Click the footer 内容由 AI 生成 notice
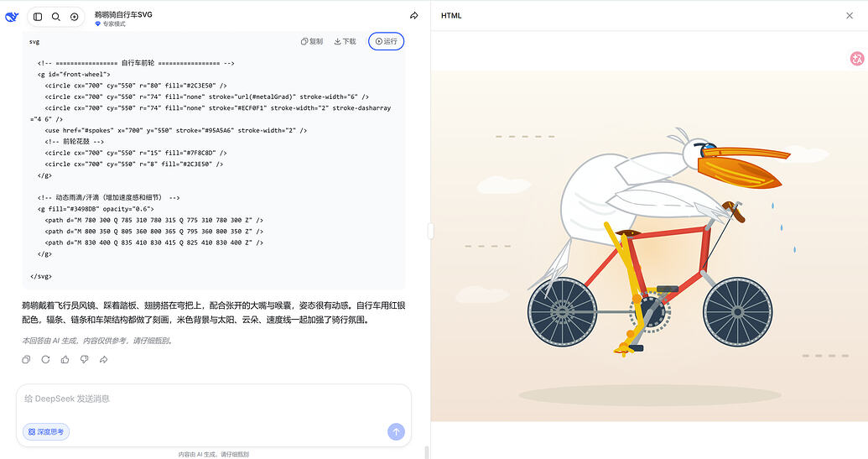 (x=214, y=454)
